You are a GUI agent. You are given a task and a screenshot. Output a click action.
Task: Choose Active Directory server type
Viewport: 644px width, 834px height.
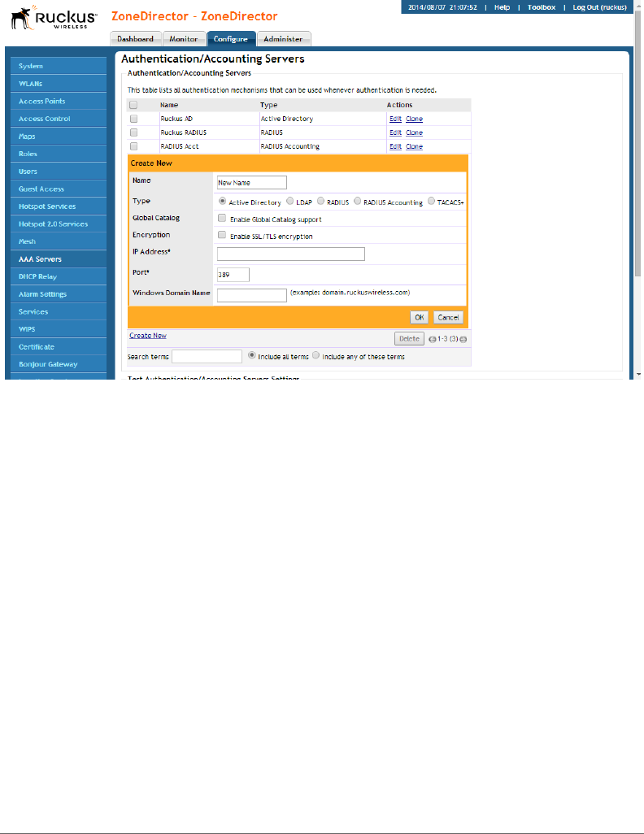click(223, 201)
